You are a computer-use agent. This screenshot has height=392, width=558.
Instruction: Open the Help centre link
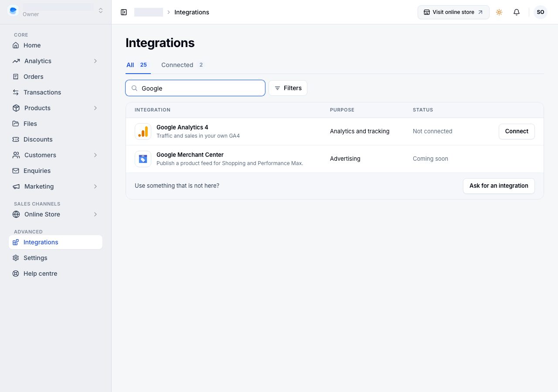(55, 274)
